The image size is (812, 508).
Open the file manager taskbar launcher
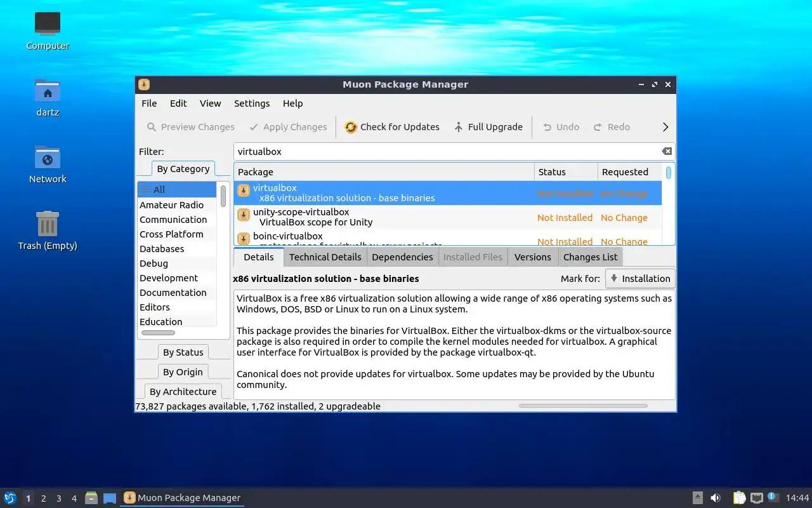click(x=91, y=498)
